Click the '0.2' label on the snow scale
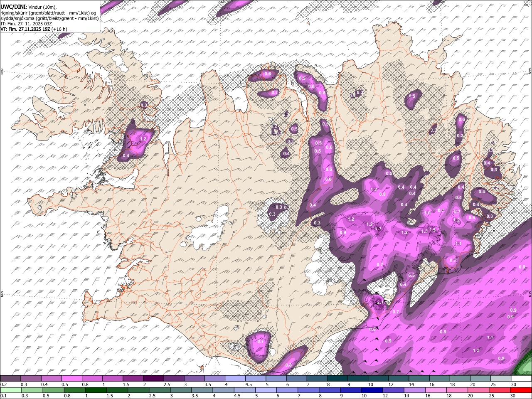532x399 pixels. 3,384
